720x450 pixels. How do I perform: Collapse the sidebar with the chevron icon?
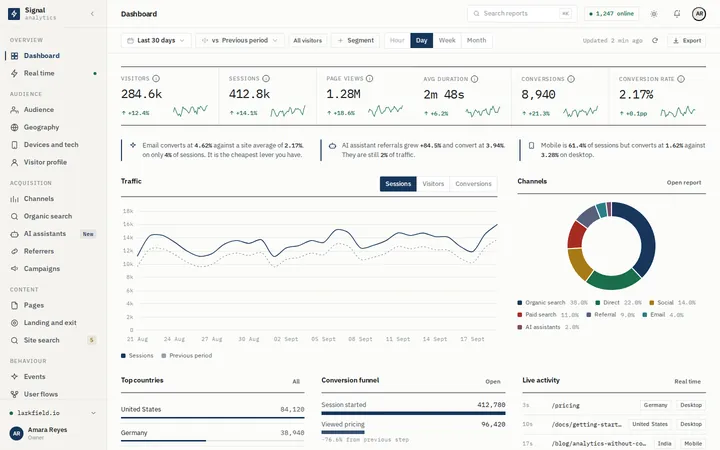pyautogui.click(x=92, y=14)
